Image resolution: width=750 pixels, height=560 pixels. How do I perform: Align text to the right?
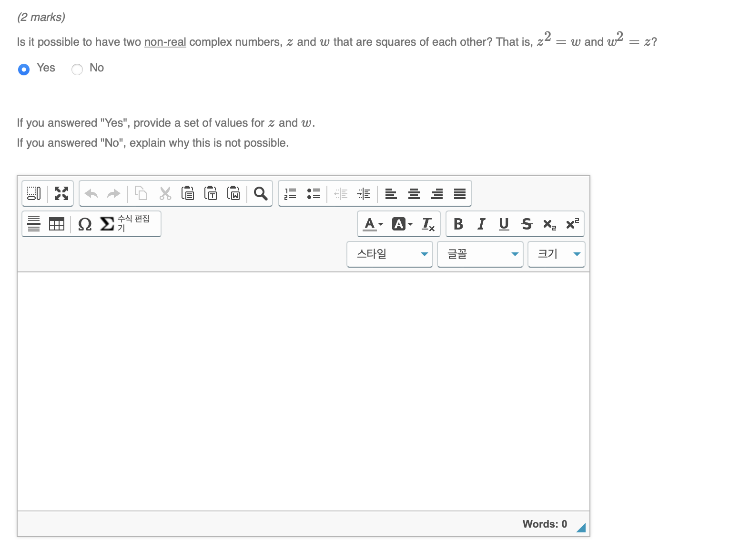click(437, 193)
